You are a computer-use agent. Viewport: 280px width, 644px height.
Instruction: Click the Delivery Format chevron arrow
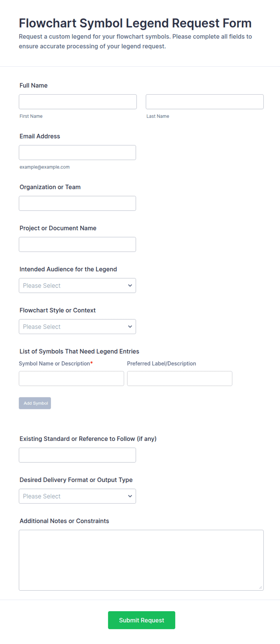tap(130, 496)
